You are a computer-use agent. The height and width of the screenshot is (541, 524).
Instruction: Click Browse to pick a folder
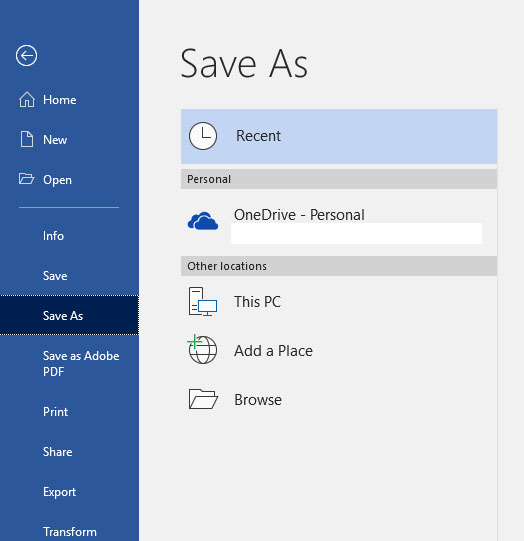pyautogui.click(x=339, y=400)
